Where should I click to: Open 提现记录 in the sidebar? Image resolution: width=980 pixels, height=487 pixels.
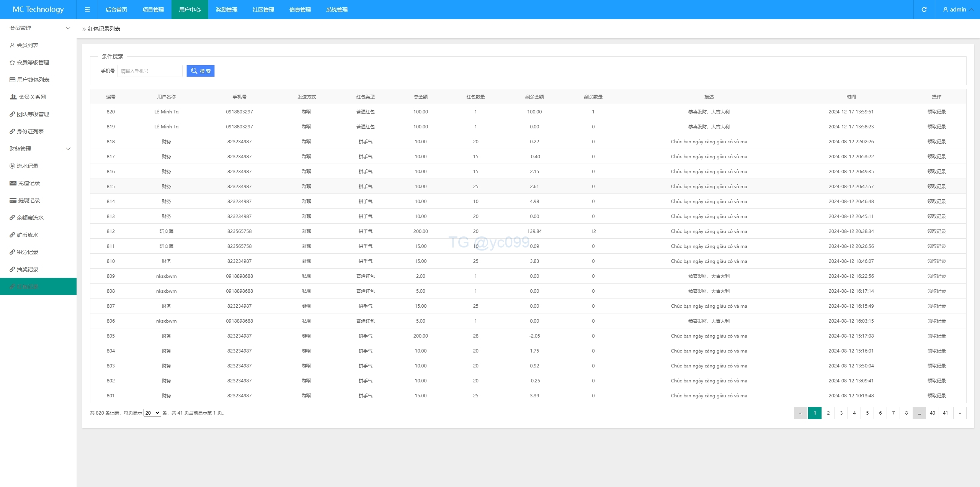(x=28, y=200)
